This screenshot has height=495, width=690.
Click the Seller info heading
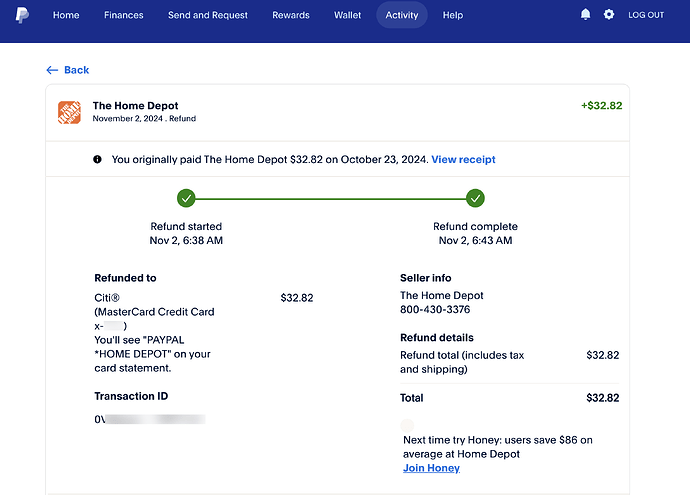coord(426,278)
